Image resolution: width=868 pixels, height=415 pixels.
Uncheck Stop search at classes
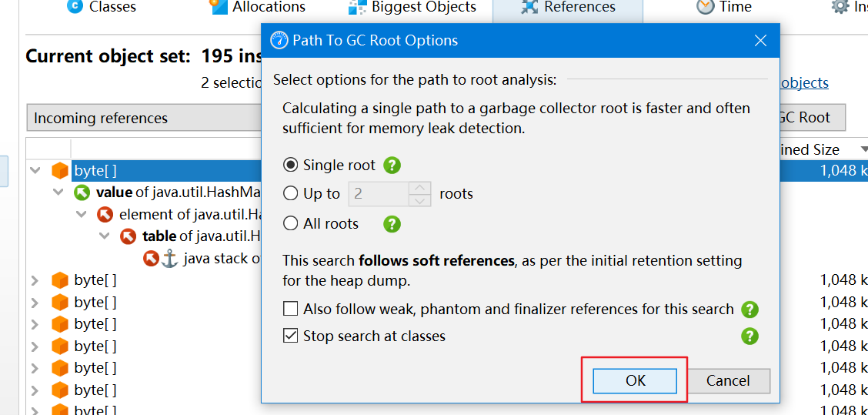tap(290, 336)
